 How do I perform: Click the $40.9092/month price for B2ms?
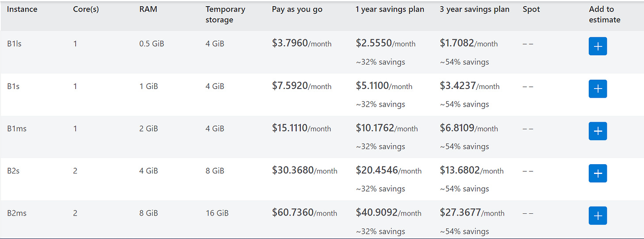pyautogui.click(x=389, y=212)
